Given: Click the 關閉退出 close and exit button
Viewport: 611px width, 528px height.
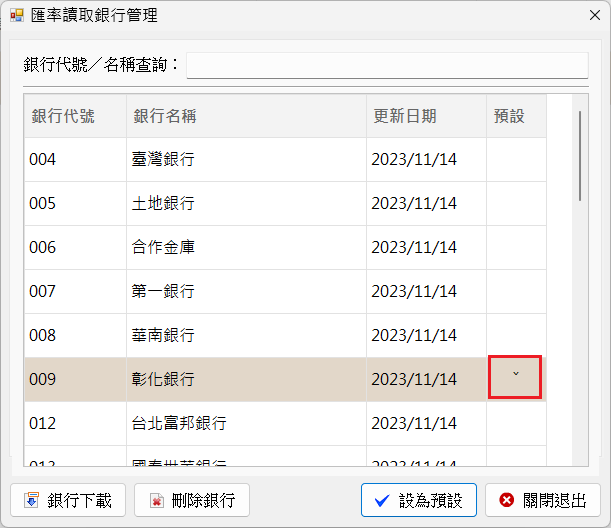Looking at the screenshot, I should coord(543,500).
